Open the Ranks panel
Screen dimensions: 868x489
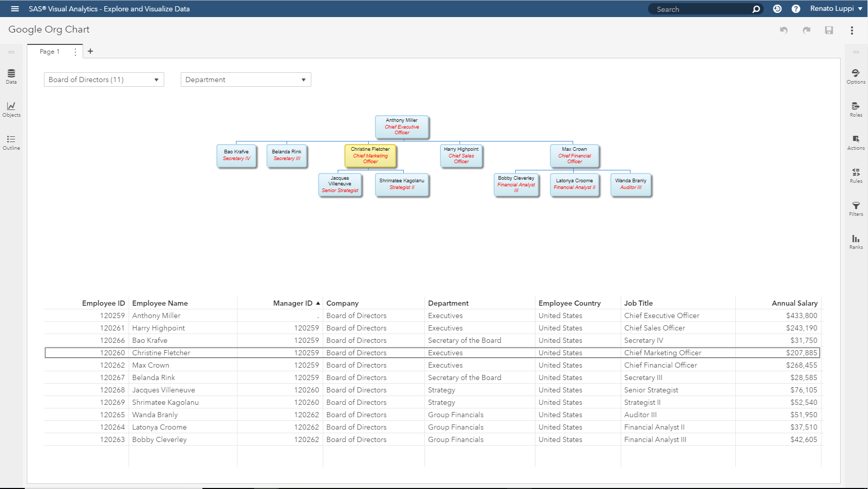coord(856,241)
